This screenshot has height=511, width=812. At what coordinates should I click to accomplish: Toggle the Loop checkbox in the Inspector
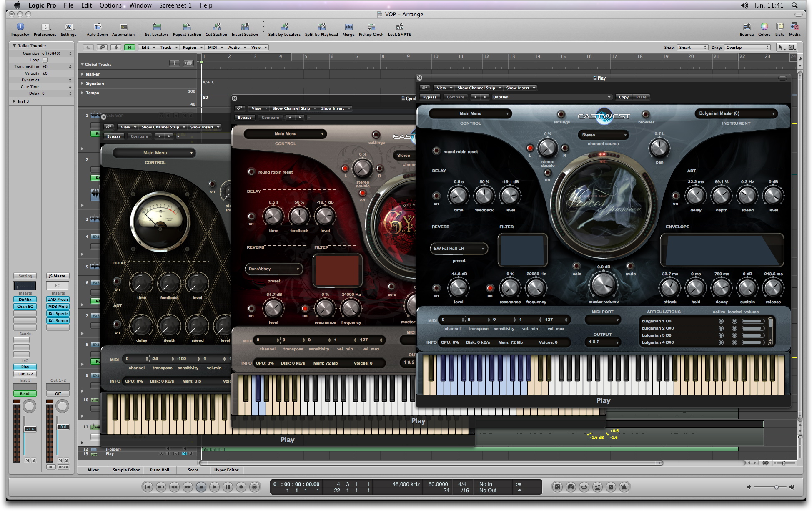[45, 60]
